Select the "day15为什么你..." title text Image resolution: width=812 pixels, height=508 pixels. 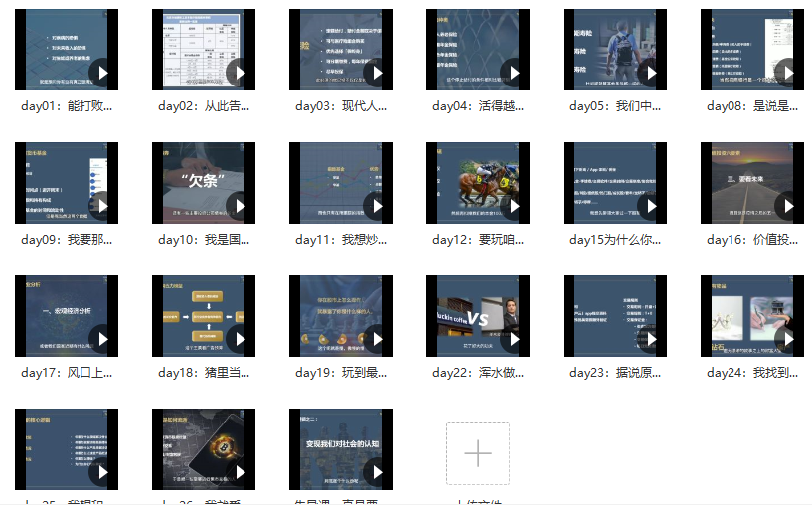615,240
